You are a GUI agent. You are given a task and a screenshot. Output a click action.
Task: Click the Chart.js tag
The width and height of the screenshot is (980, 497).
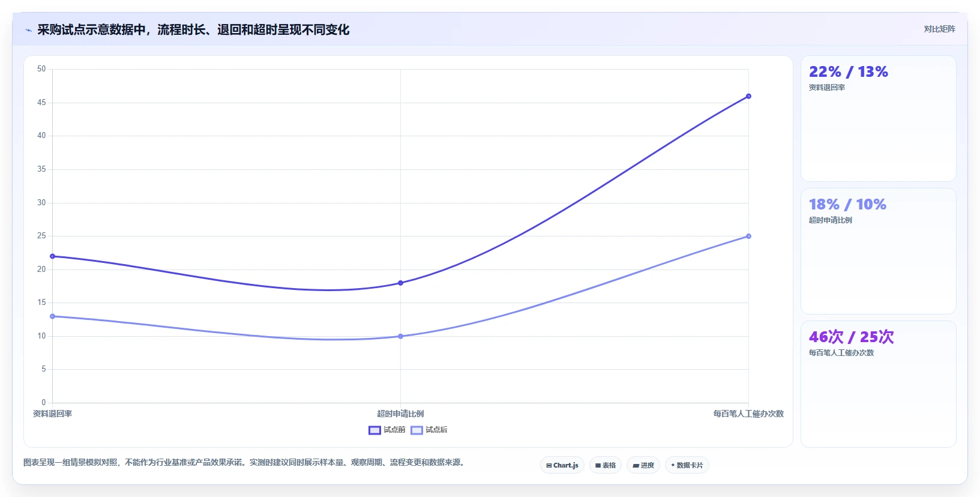click(x=562, y=465)
